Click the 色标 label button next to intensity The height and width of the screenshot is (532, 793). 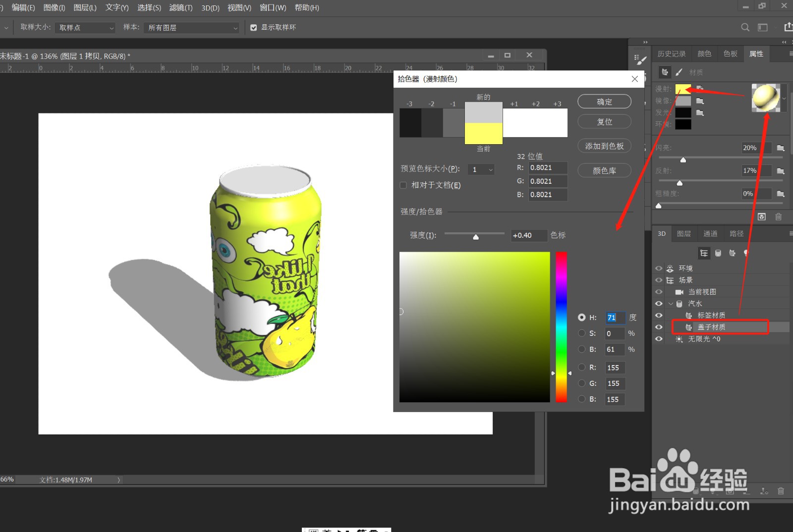(558, 235)
